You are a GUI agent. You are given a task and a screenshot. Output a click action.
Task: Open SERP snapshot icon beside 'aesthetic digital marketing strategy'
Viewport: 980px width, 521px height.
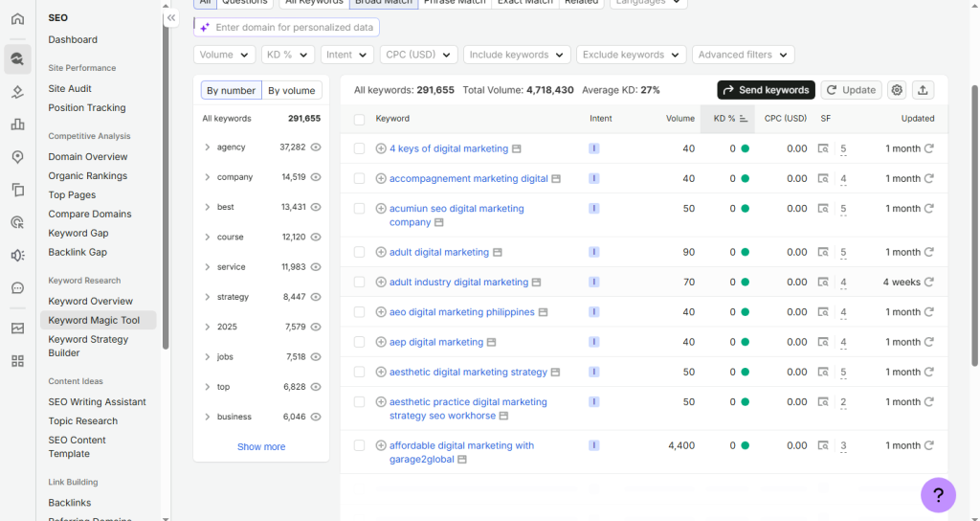coord(556,373)
